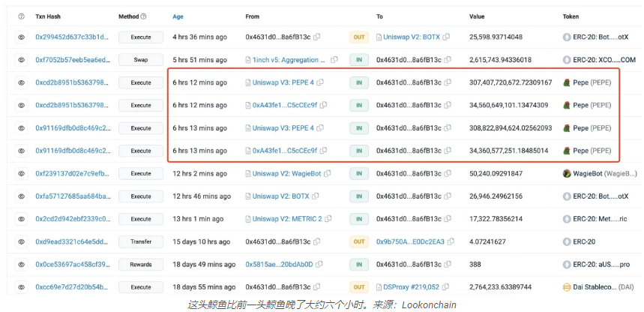Select the value 2,764,233.63389744
Viewport: 644px width, 312px height.
tap(500, 287)
